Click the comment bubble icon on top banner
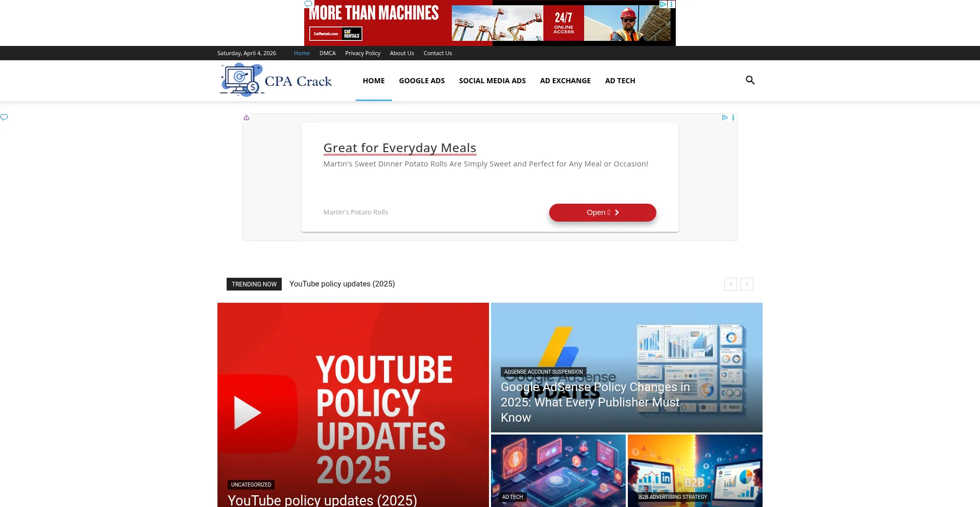The width and height of the screenshot is (980, 507). tap(308, 4)
